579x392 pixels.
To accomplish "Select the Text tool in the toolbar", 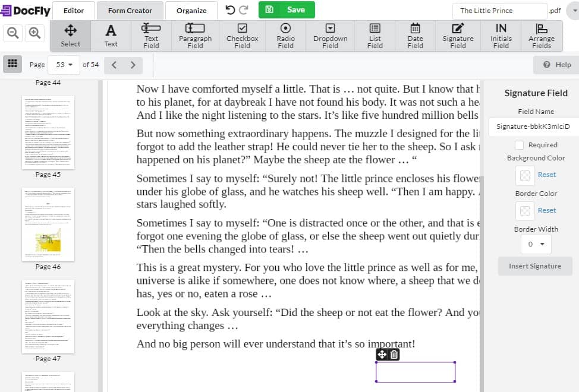I will click(x=111, y=36).
